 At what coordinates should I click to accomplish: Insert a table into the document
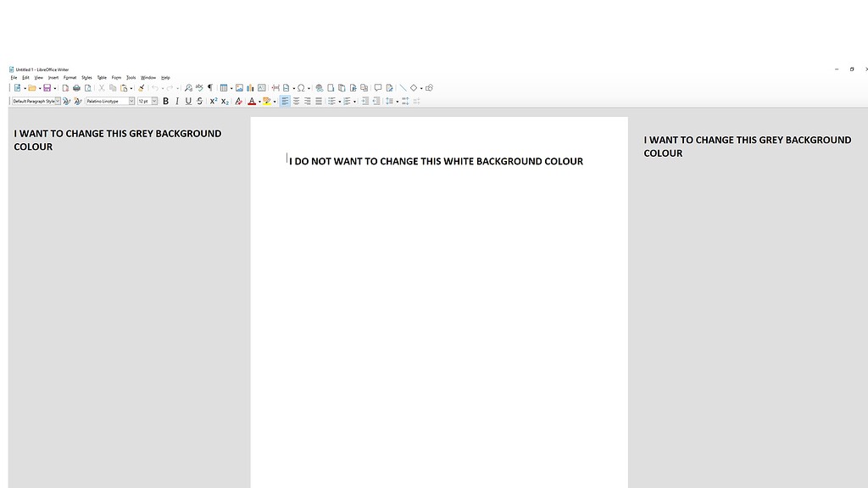point(224,87)
